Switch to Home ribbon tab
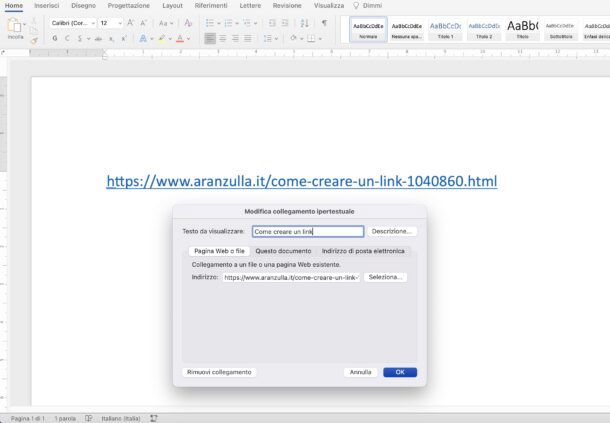 click(x=14, y=6)
